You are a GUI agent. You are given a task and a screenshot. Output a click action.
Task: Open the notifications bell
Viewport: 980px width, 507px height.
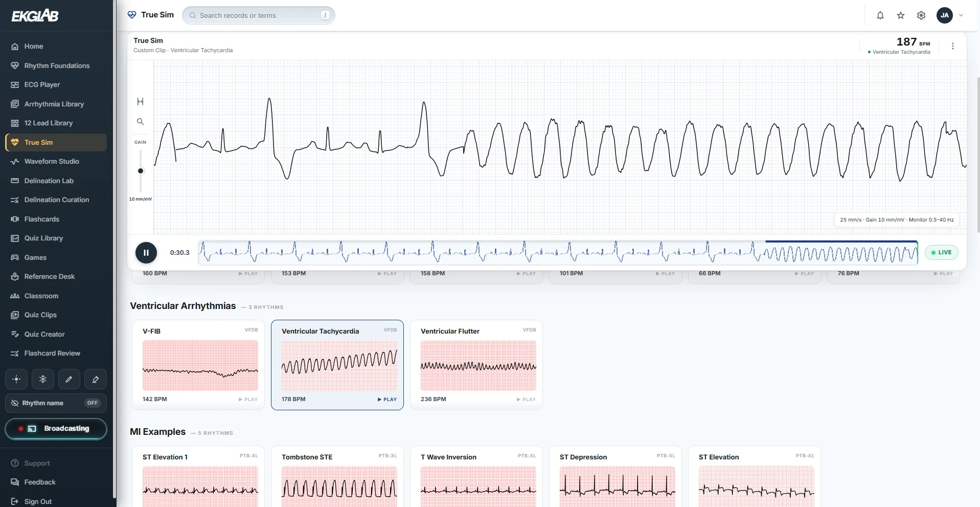click(x=880, y=15)
